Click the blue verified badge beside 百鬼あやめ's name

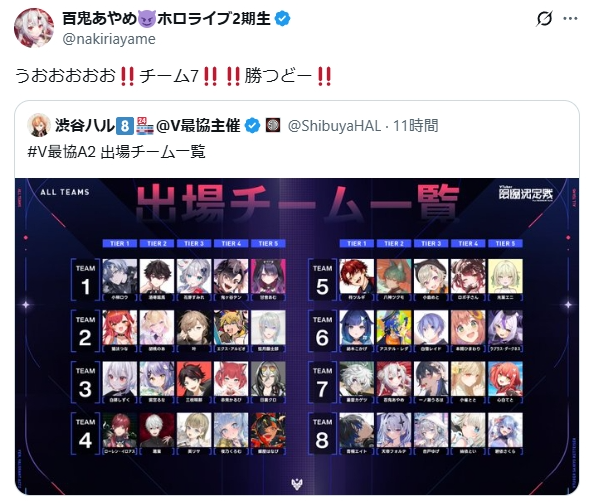(x=282, y=18)
